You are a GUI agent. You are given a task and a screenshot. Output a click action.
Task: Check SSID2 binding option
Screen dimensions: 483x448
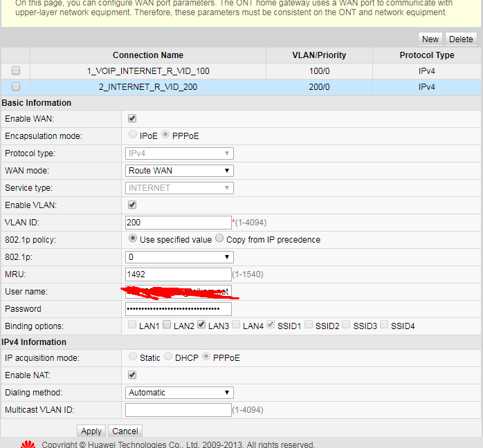(309, 325)
